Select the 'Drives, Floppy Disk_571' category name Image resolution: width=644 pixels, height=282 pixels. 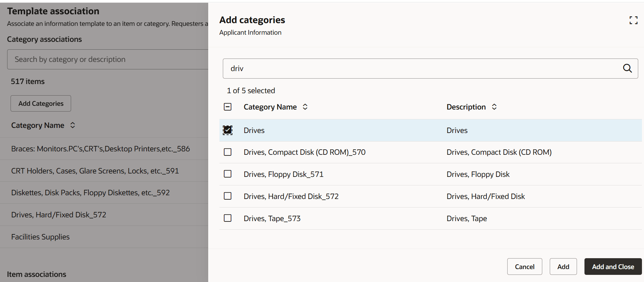click(283, 174)
